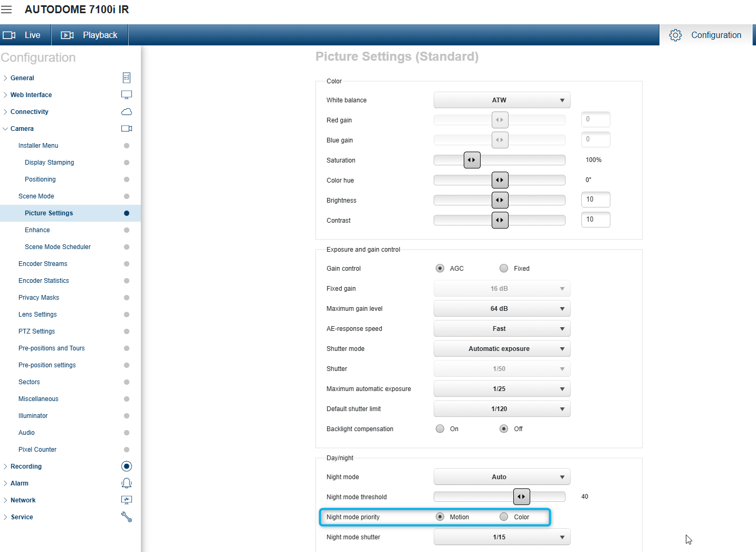The image size is (756, 552).
Task: Select Fixed gain control radio button
Action: pyautogui.click(x=504, y=269)
